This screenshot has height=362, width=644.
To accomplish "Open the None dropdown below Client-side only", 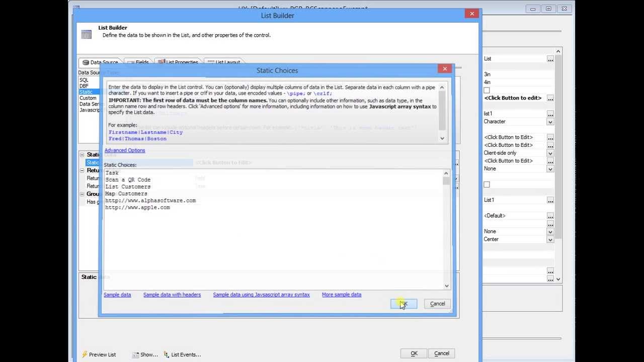I will 550,169.
